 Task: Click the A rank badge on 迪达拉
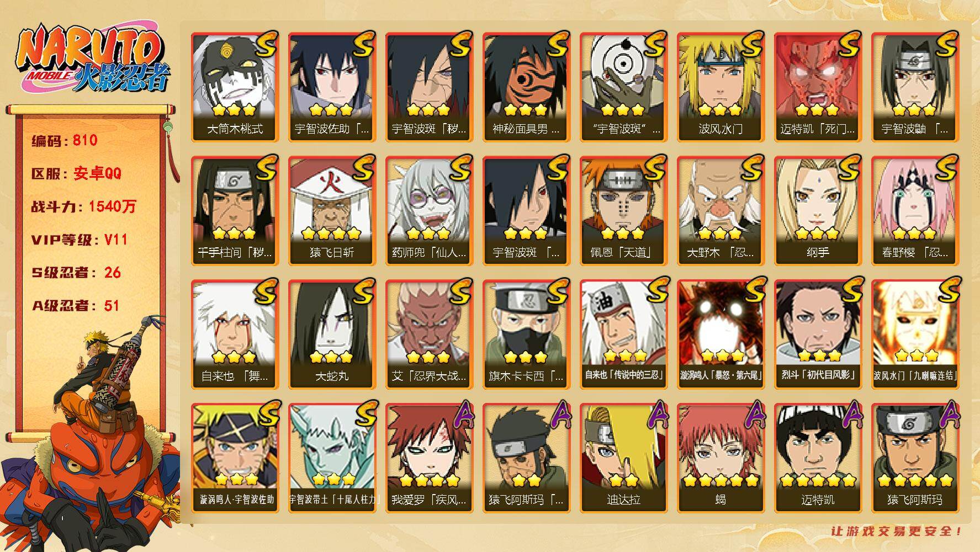(x=657, y=415)
